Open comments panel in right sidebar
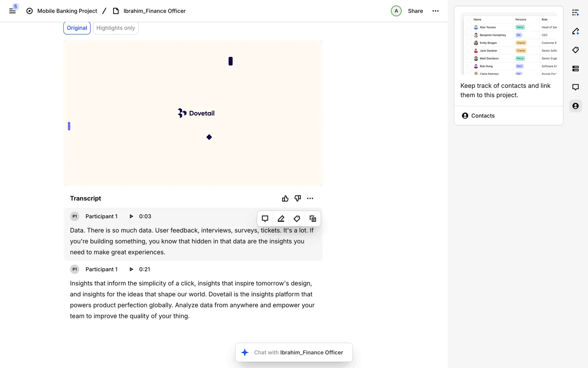This screenshot has width=588, height=368. [x=575, y=87]
